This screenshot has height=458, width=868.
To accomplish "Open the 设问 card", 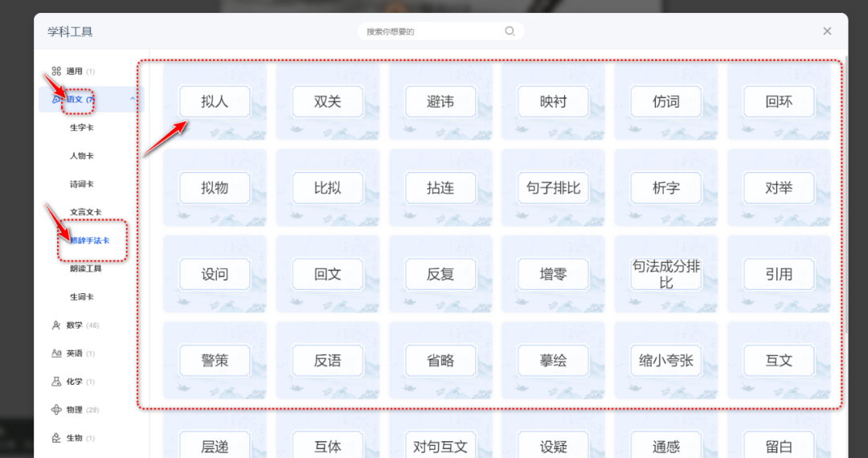I will [x=215, y=274].
